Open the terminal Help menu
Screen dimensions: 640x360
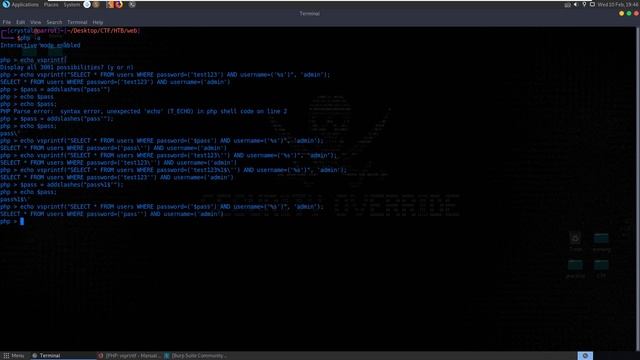point(98,22)
